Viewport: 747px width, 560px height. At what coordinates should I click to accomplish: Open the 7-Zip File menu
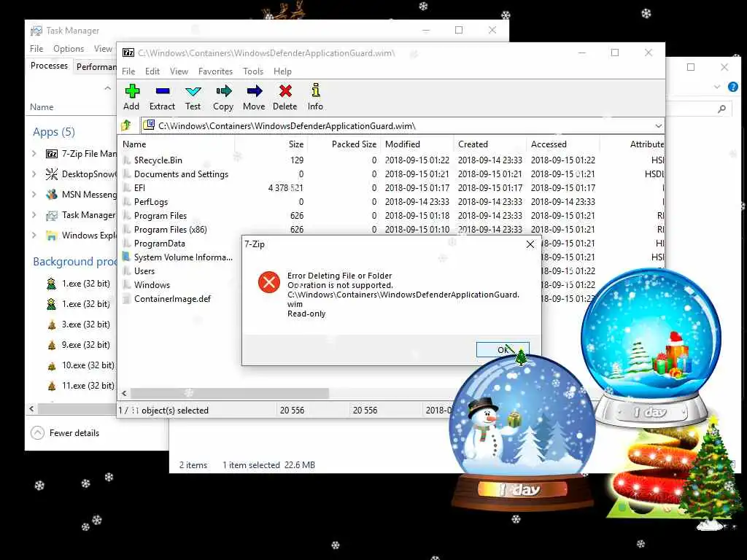point(128,71)
